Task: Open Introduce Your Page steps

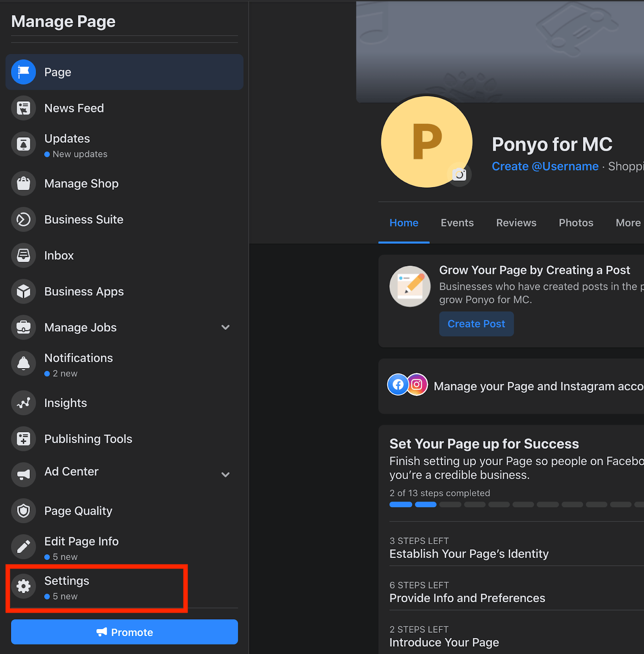Action: coord(517,636)
